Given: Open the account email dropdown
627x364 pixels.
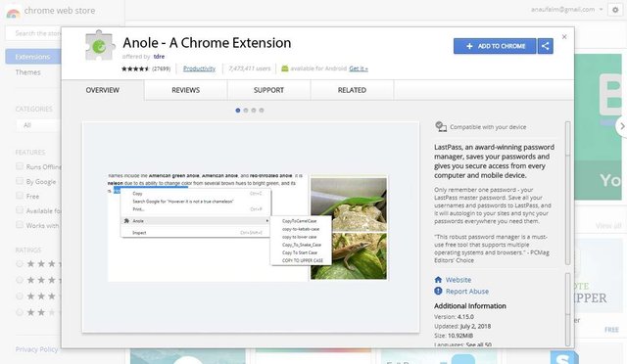Looking at the screenshot, I should coord(566,9).
